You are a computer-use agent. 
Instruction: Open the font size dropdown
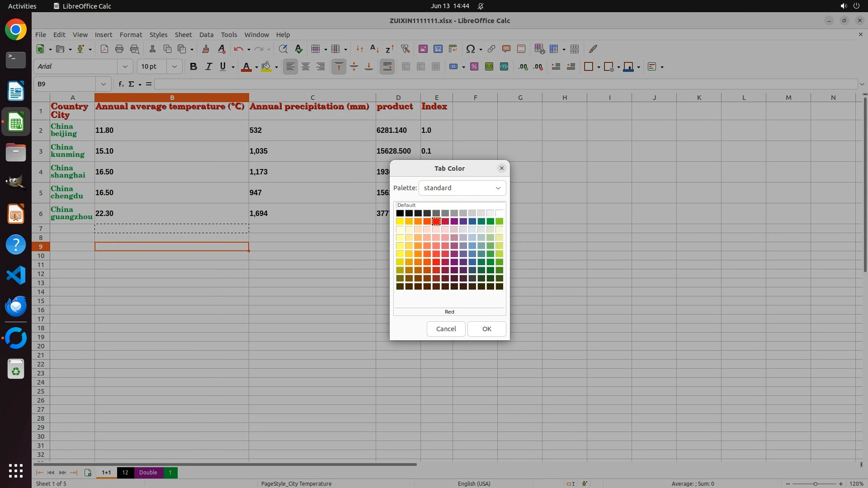pyautogui.click(x=174, y=67)
